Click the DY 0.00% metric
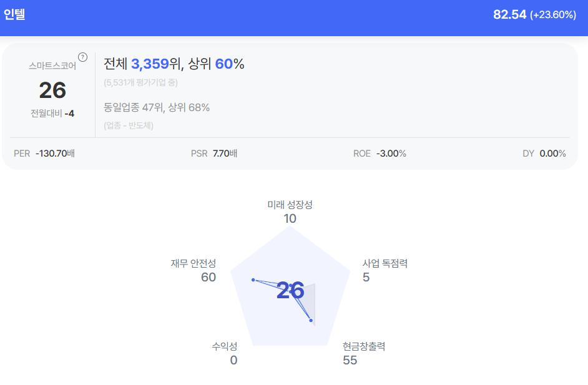This screenshot has width=588, height=385. tap(544, 154)
